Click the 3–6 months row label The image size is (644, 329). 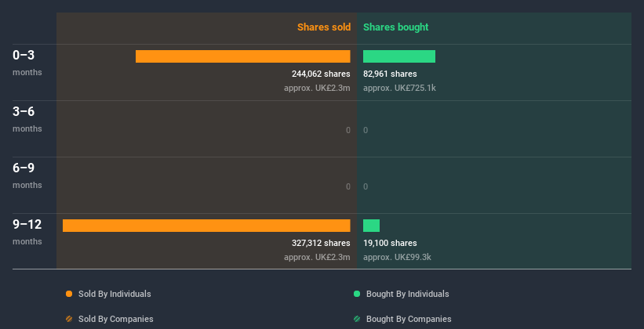click(27, 119)
